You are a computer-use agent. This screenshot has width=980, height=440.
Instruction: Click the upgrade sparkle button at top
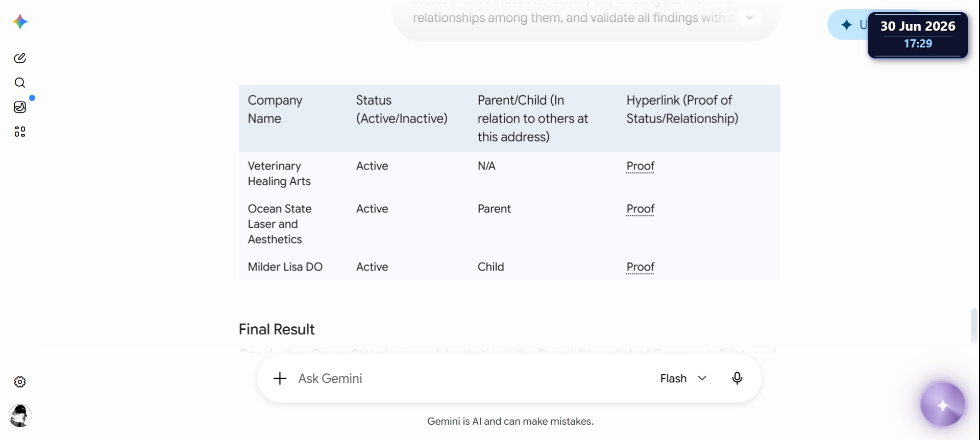[x=848, y=25]
